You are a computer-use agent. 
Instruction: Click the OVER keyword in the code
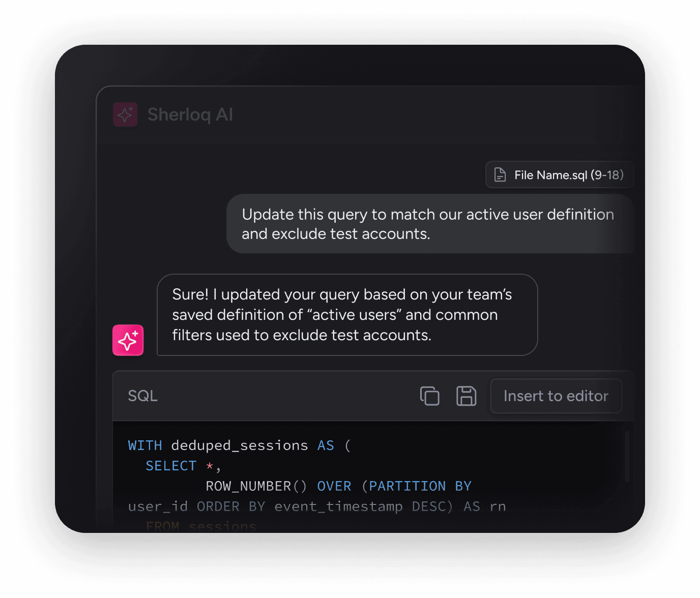coord(334,486)
